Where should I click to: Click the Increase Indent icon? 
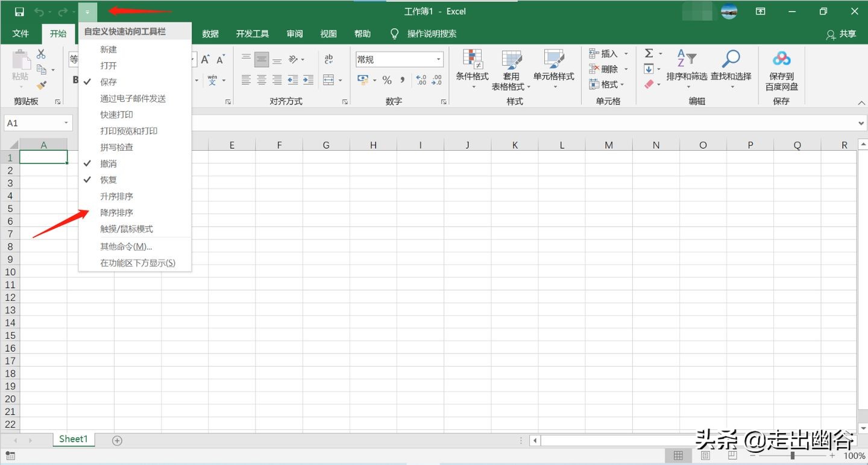[308, 80]
